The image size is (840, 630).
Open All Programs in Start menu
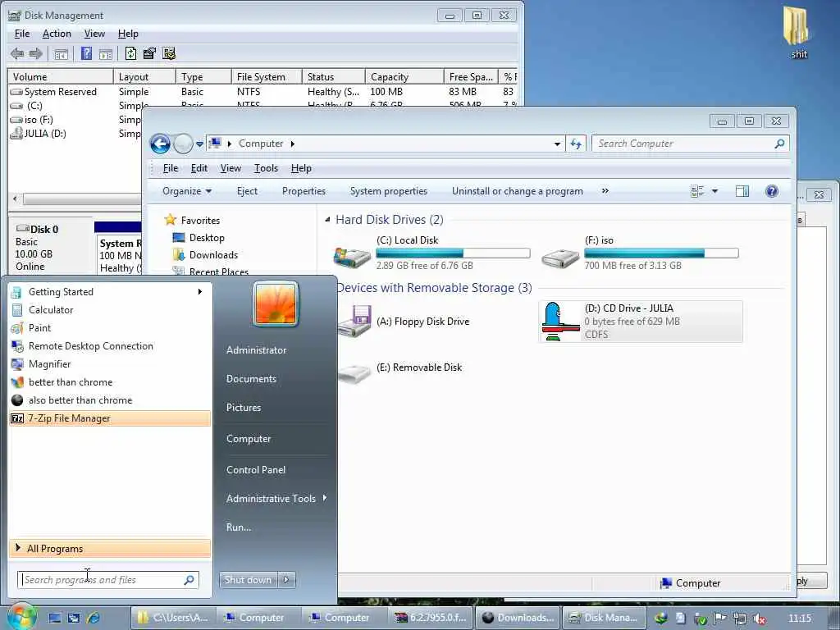point(110,548)
